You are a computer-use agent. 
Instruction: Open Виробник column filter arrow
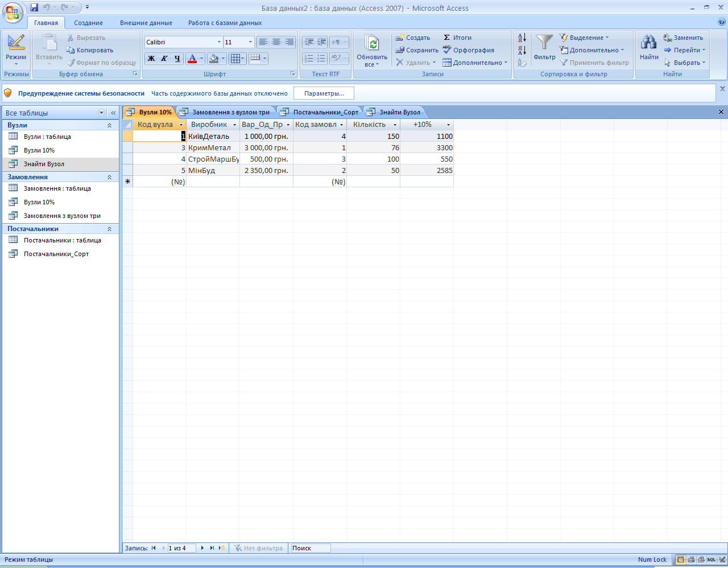234,125
